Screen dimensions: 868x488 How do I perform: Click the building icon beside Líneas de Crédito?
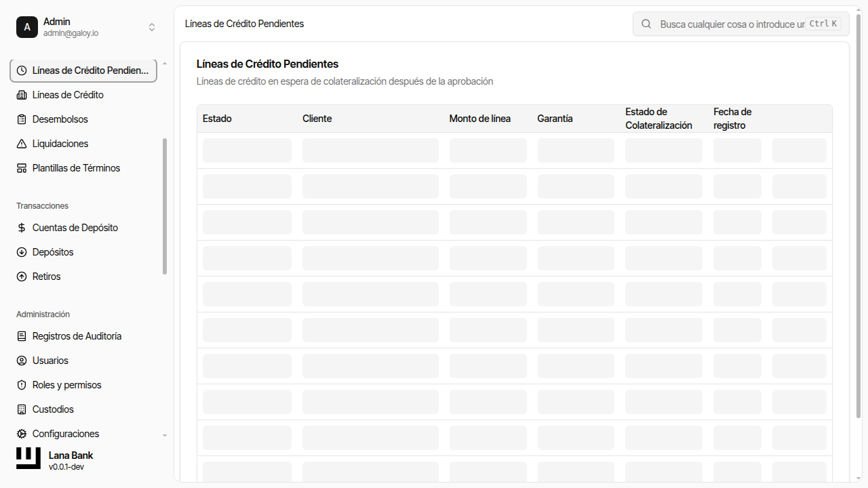click(x=22, y=95)
